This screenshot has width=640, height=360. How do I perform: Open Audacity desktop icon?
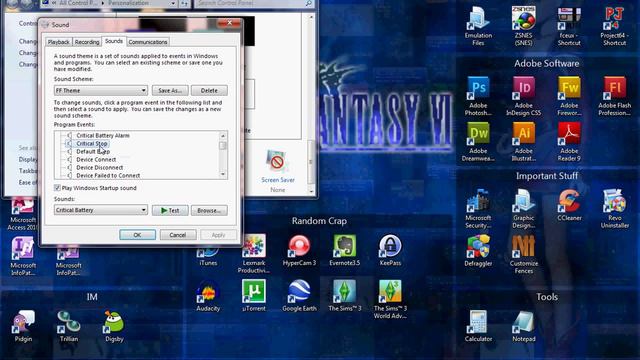pyautogui.click(x=208, y=296)
